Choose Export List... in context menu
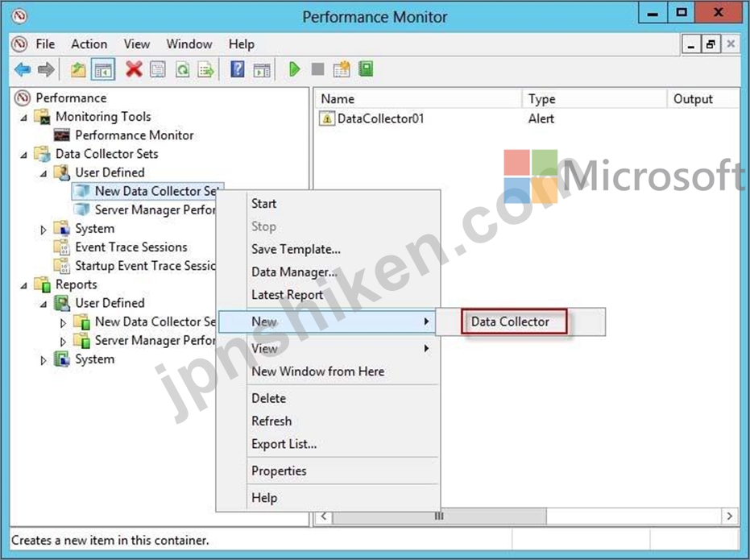 click(329, 444)
